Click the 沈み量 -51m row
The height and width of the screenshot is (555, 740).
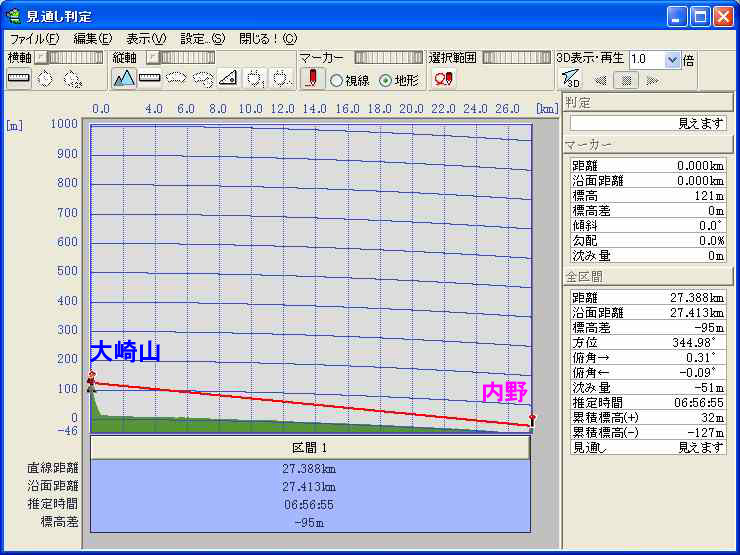click(648, 387)
